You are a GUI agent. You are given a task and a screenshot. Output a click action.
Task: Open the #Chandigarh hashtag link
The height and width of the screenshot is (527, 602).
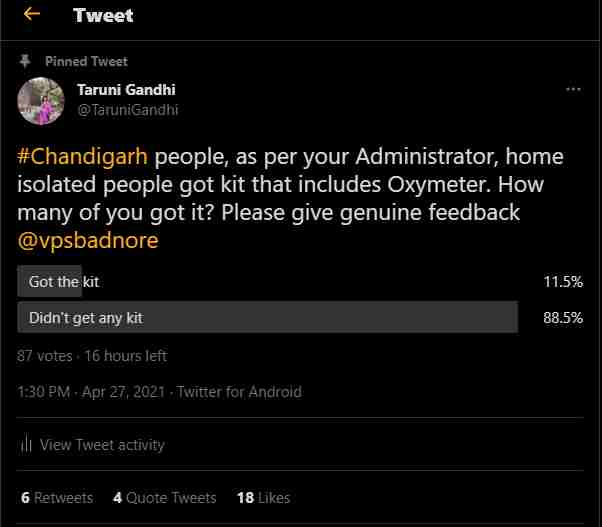pyautogui.click(x=82, y=157)
